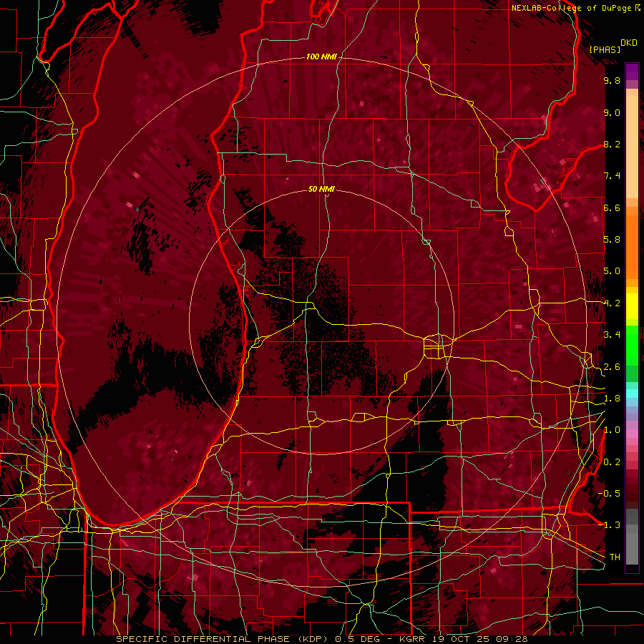Click the SPECIFIC DIFFERENTIAL PHASE (KDP) caption text
Viewport: 644px width, 644px height.
(221, 639)
